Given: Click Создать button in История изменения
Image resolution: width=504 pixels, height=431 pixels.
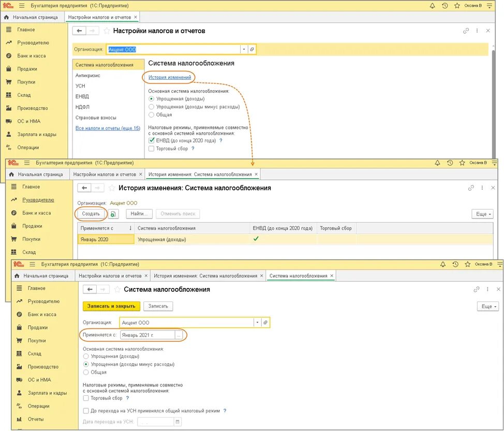Looking at the screenshot, I should coord(91,214).
